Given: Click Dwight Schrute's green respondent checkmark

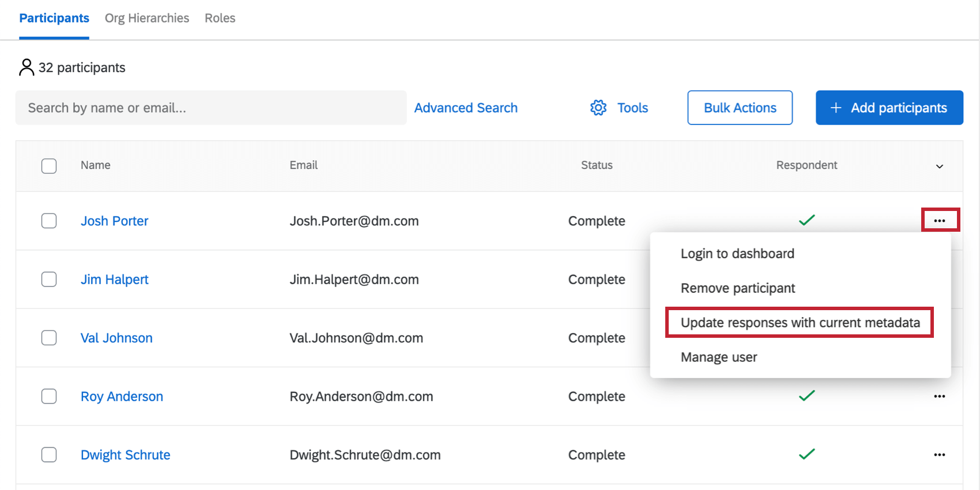Looking at the screenshot, I should coord(806,454).
